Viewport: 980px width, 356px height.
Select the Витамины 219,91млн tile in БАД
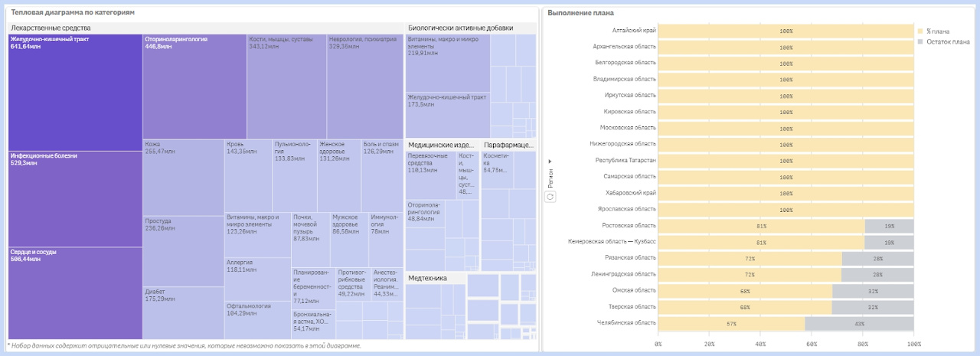click(448, 63)
